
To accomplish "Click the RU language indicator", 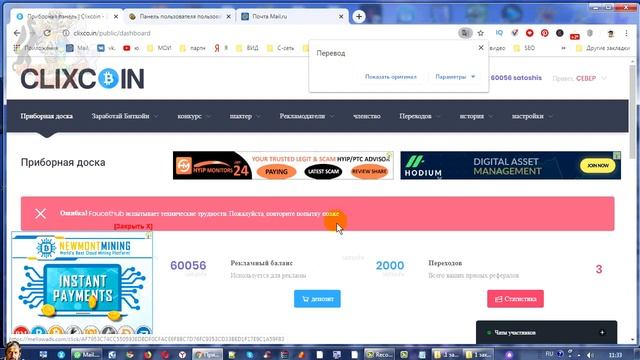I will (x=549, y=353).
